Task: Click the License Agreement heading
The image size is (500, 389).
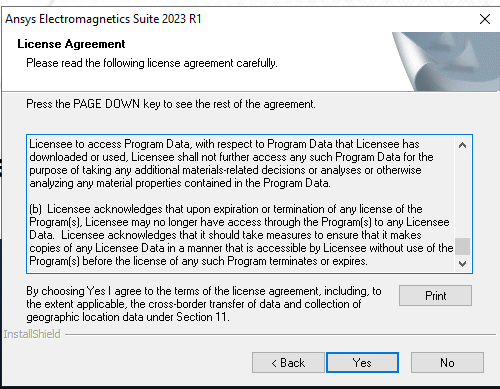Action: [71, 44]
